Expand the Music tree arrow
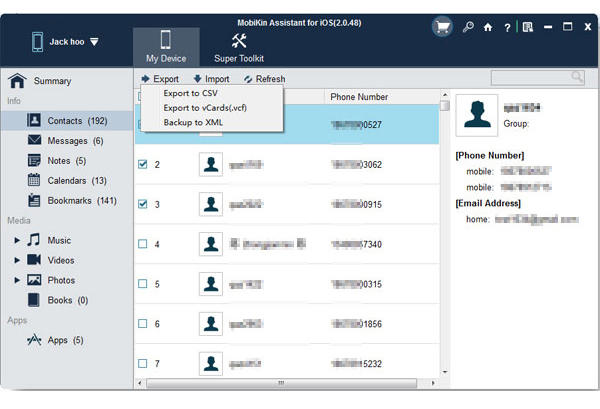Image resolution: width=600 pixels, height=409 pixels. coord(17,240)
